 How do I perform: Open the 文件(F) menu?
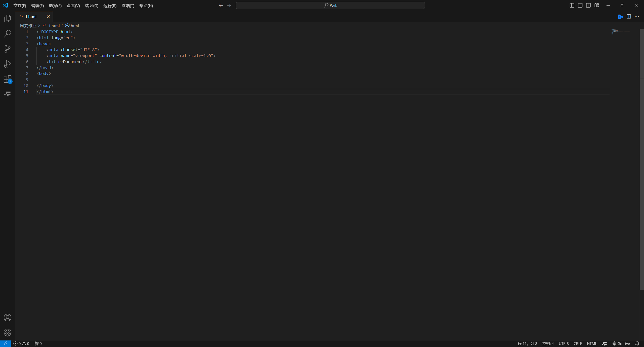20,6
